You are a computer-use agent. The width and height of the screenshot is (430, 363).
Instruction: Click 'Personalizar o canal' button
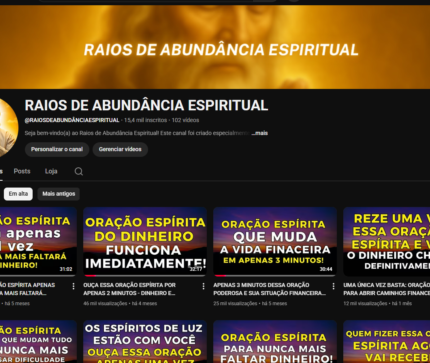pyautogui.click(x=57, y=149)
